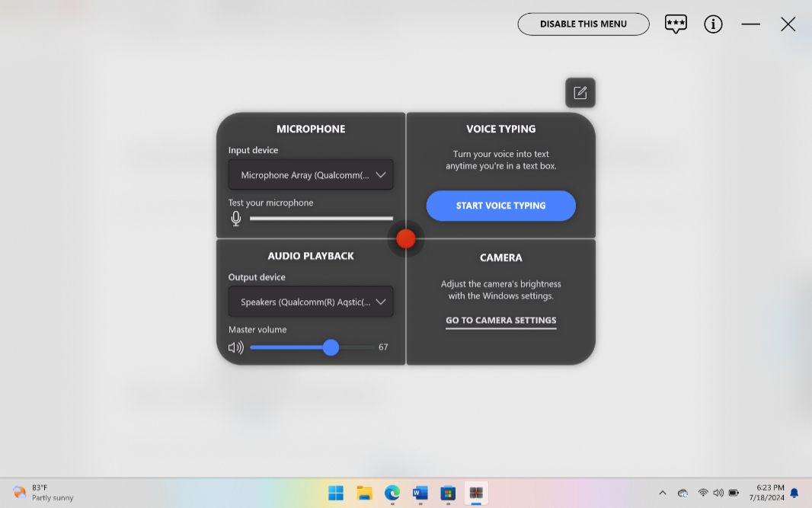The height and width of the screenshot is (508, 812).
Task: Click the Master volume slider handle
Action: click(x=331, y=347)
